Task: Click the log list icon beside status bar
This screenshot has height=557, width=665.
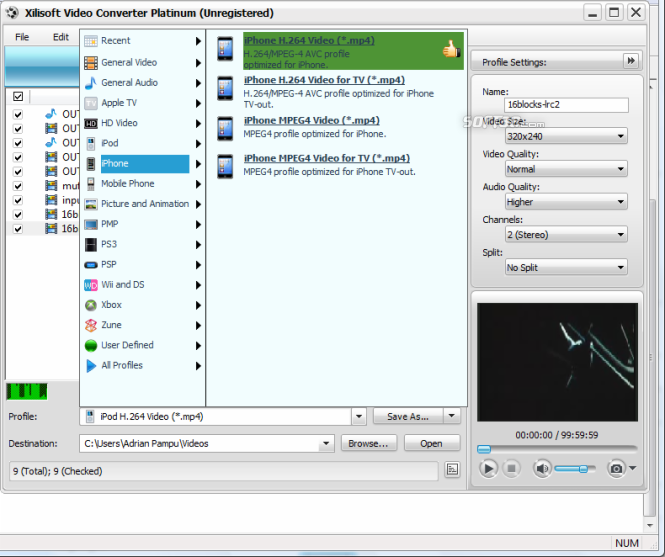Action: 452,469
